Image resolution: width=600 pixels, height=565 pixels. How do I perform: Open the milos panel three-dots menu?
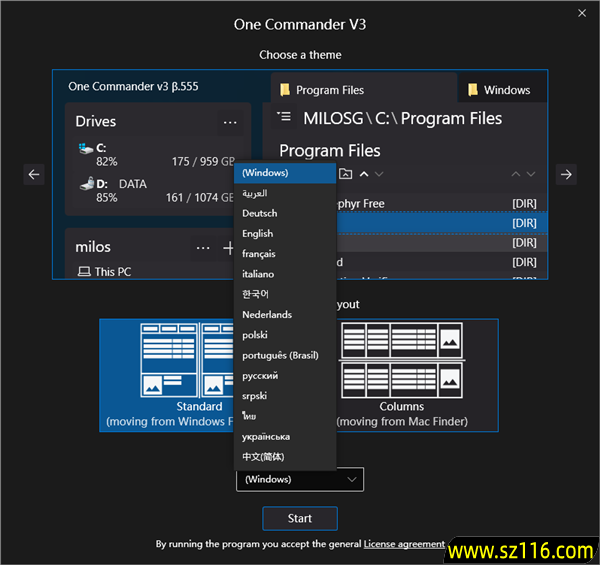point(204,247)
